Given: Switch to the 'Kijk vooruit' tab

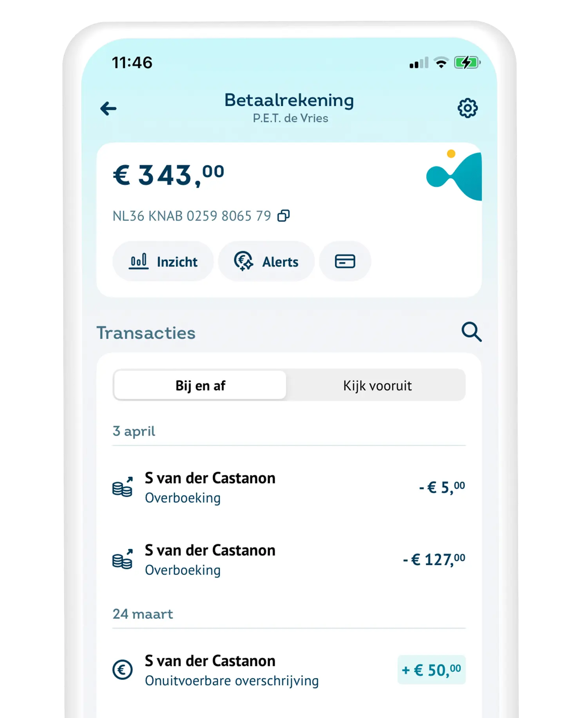Looking at the screenshot, I should click(377, 386).
